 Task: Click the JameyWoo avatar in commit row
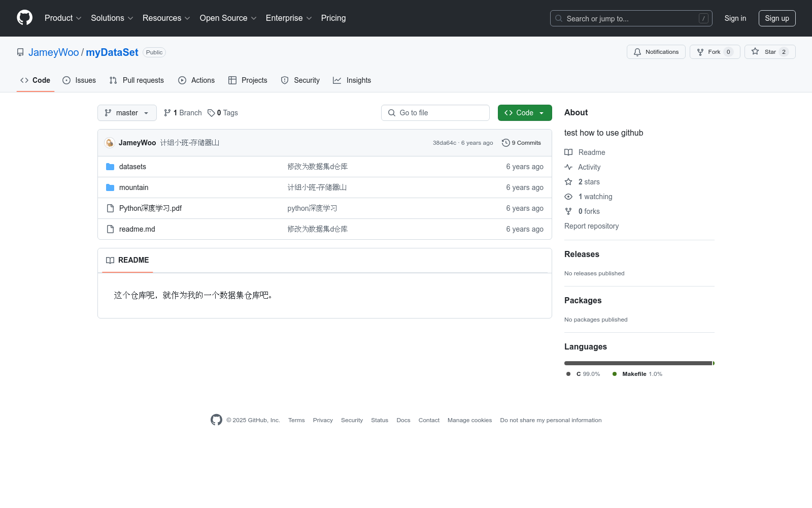coord(110,143)
